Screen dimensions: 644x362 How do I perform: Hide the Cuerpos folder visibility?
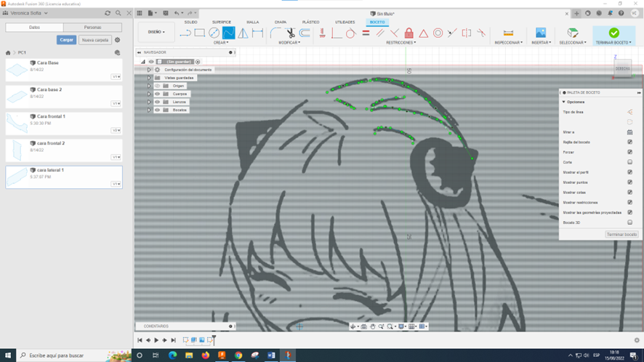click(157, 94)
